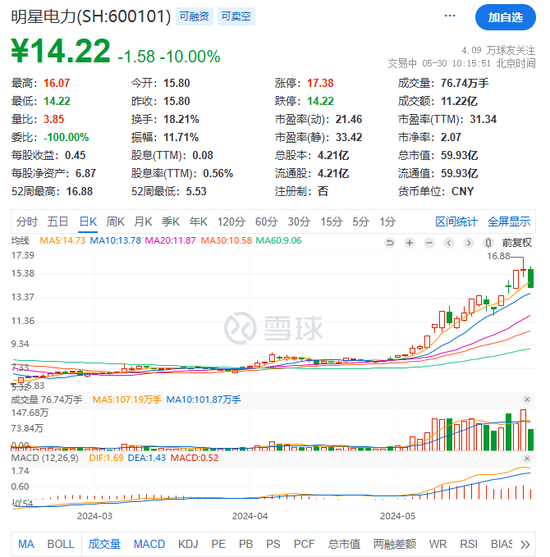Click the DIF:1.69 MACD label
The height and width of the screenshot is (557, 550).
[x=106, y=458]
